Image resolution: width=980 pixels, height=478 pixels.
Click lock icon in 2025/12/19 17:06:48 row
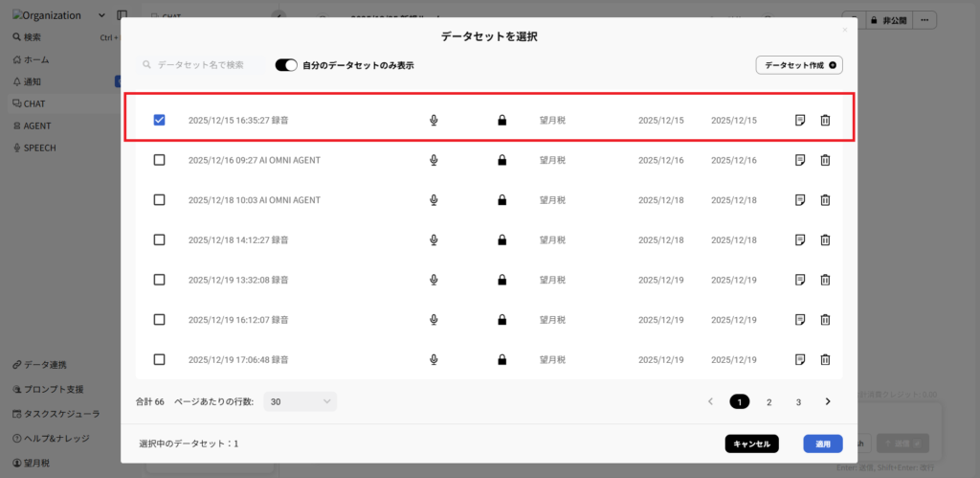pos(501,360)
